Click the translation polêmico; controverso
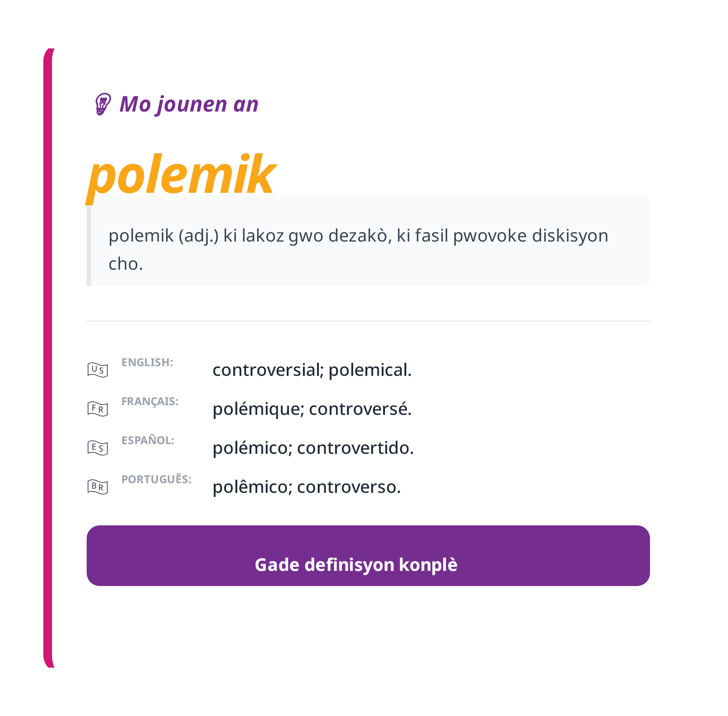Viewport: 728px width, 716px height. coord(307,487)
